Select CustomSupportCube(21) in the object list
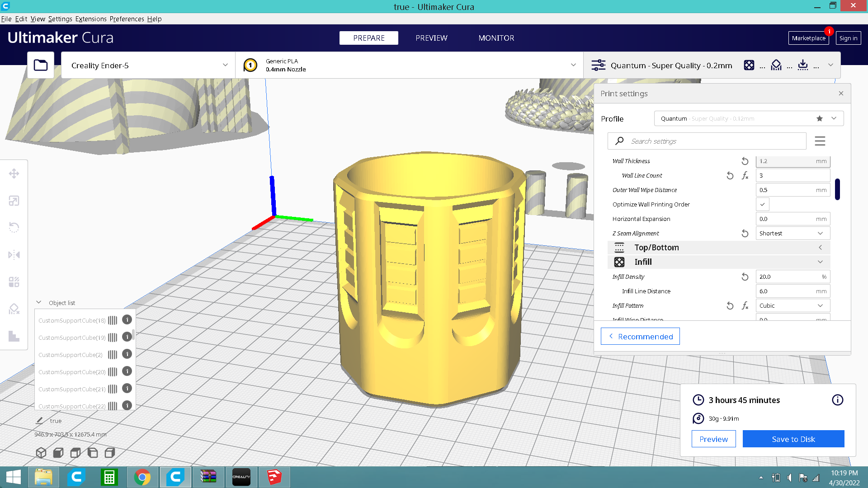This screenshot has height=488, width=868. point(72,389)
